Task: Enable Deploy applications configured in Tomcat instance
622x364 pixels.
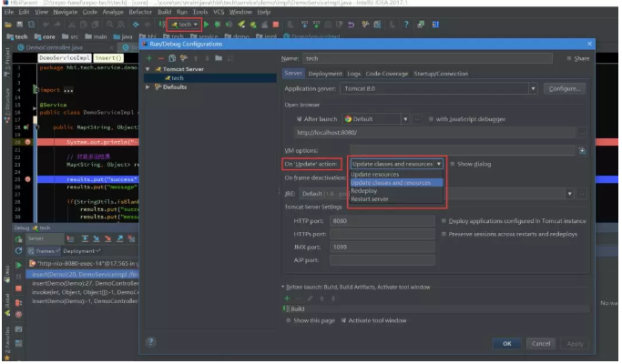Action: point(444,221)
